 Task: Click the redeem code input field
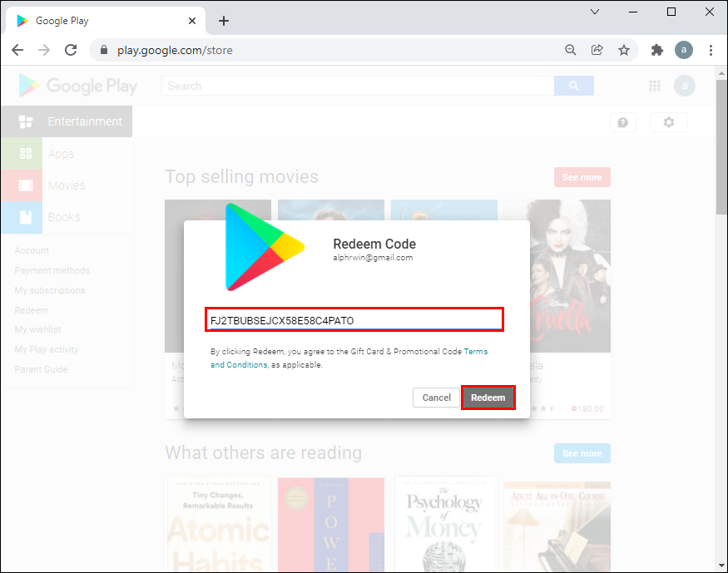[354, 319]
